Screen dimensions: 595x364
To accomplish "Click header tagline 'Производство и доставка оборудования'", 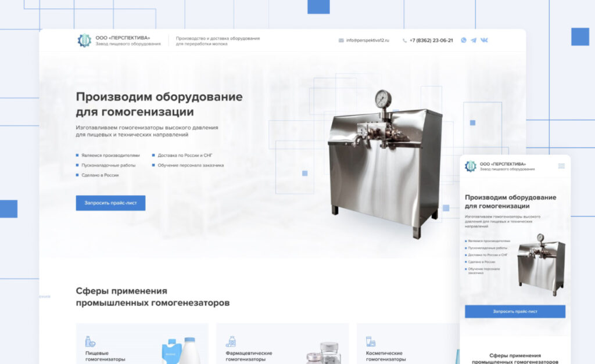I will (x=217, y=38).
